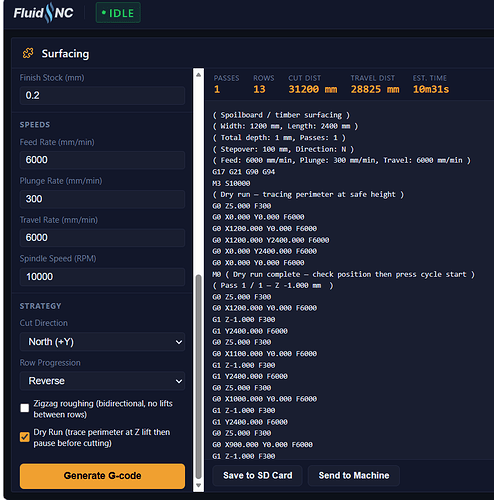Viewport: 494px width, 500px height.
Task: Click the FluidNC logo
Action: 43,13
